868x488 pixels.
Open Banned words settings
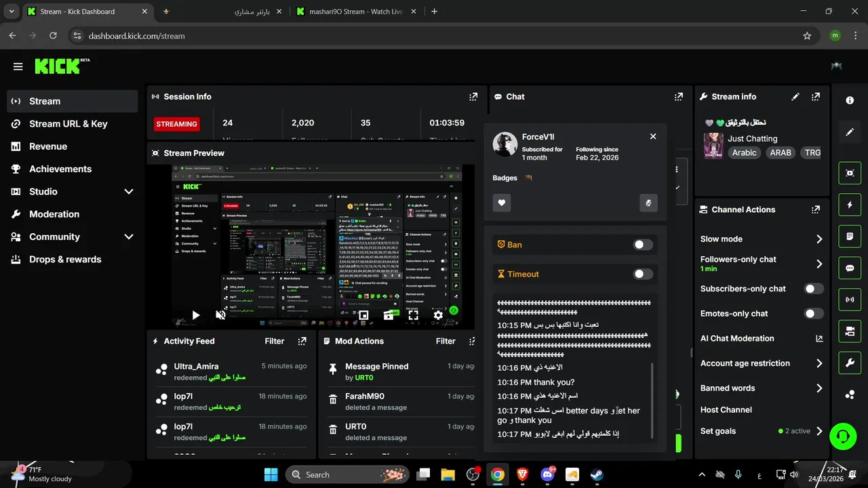pyautogui.click(x=819, y=388)
